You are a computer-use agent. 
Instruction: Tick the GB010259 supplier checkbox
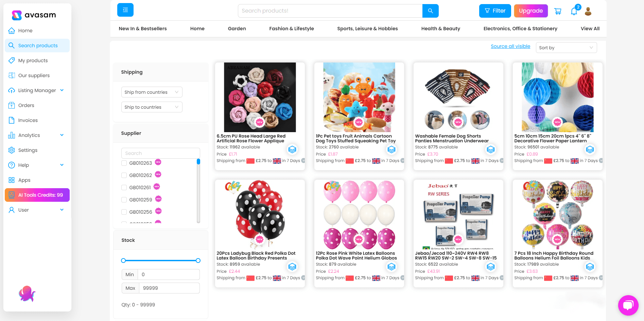click(x=124, y=200)
